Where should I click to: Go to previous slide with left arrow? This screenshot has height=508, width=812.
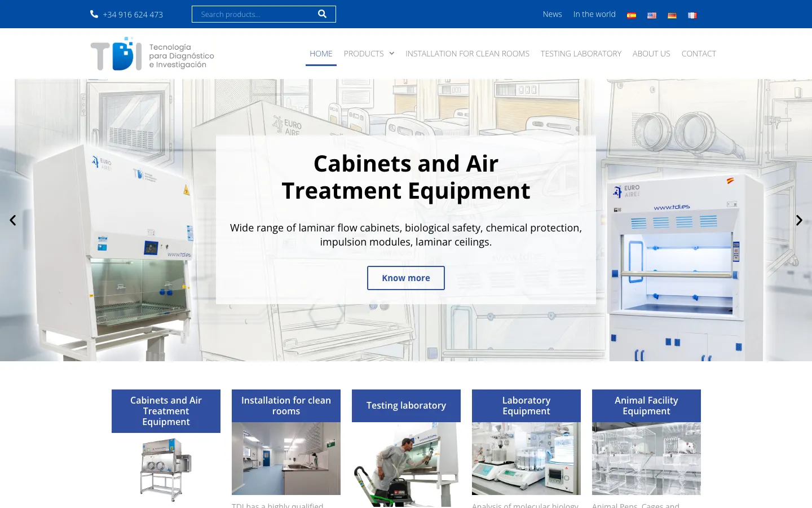pyautogui.click(x=13, y=220)
